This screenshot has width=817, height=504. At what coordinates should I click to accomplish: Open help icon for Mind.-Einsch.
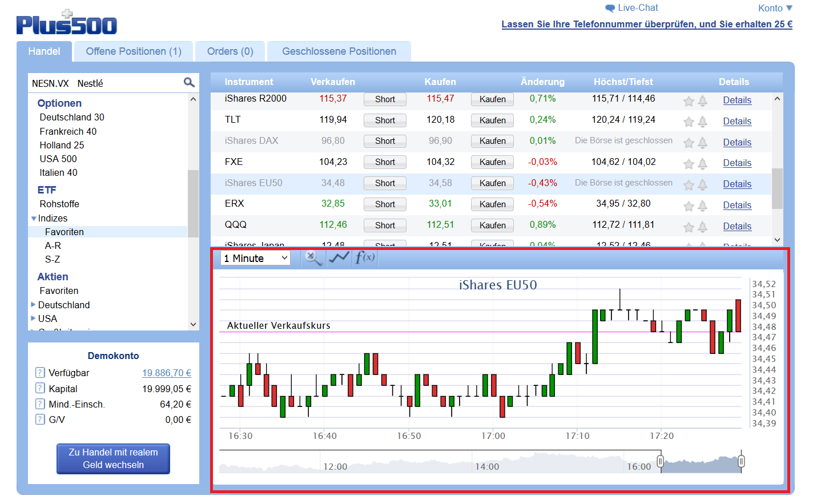click(x=40, y=404)
